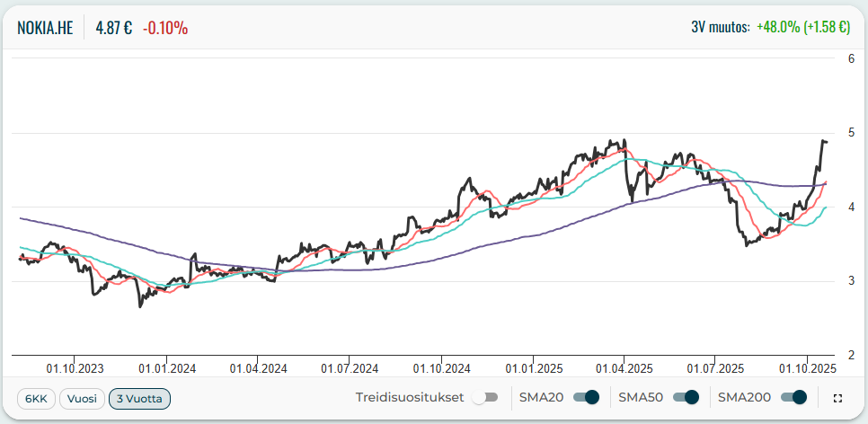Click the 01.01.2025 date marker
This screenshot has height=424, width=868.
[532, 367]
